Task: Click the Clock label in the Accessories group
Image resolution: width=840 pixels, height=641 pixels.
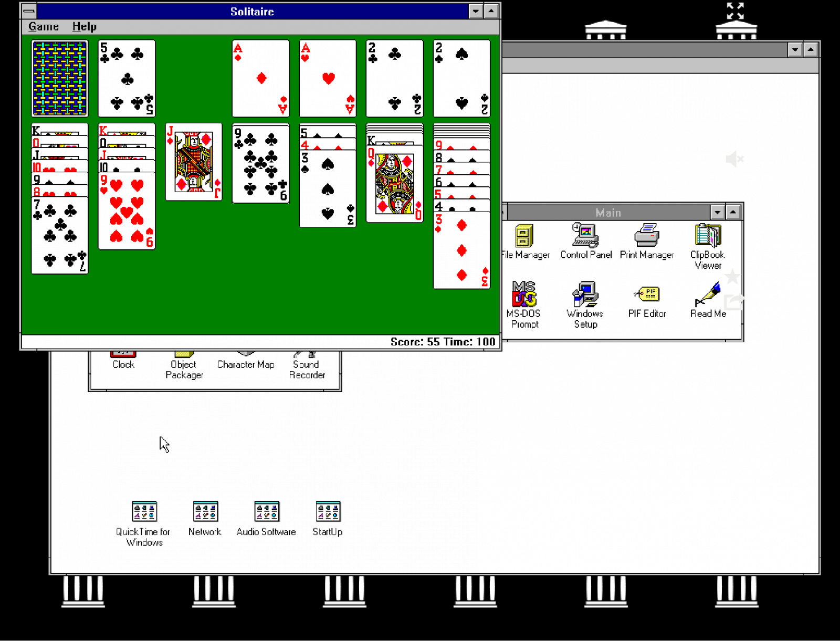Action: (x=123, y=365)
